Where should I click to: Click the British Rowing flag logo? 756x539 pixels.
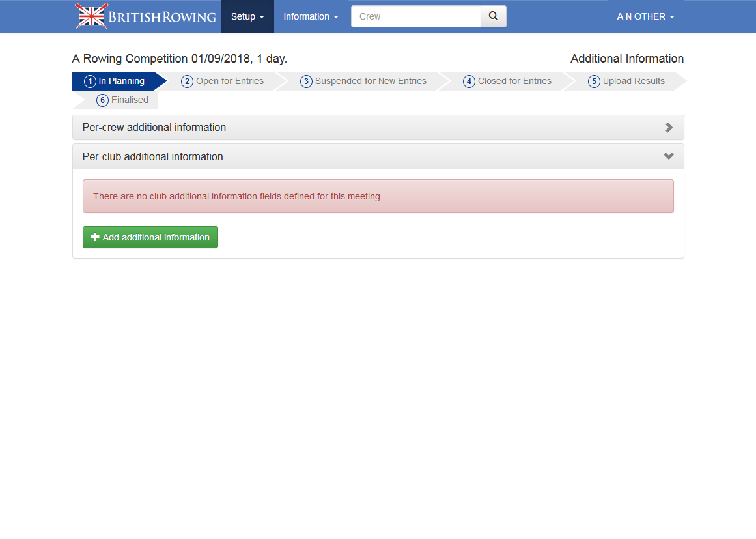[92, 16]
